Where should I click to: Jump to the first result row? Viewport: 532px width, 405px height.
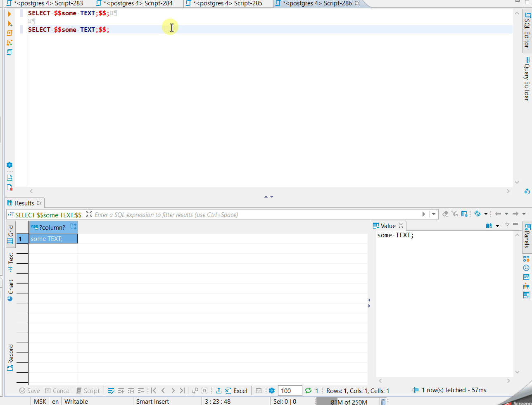click(153, 391)
